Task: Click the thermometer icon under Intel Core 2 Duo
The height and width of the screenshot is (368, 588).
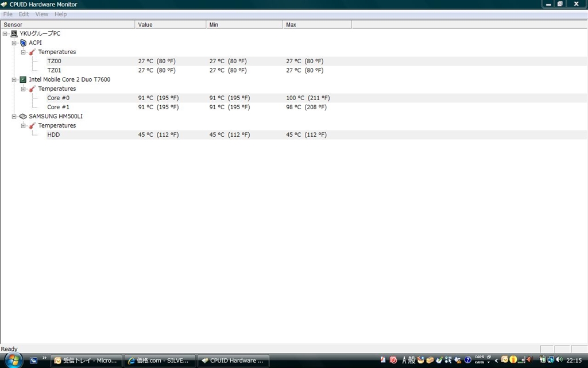Action: pos(32,89)
